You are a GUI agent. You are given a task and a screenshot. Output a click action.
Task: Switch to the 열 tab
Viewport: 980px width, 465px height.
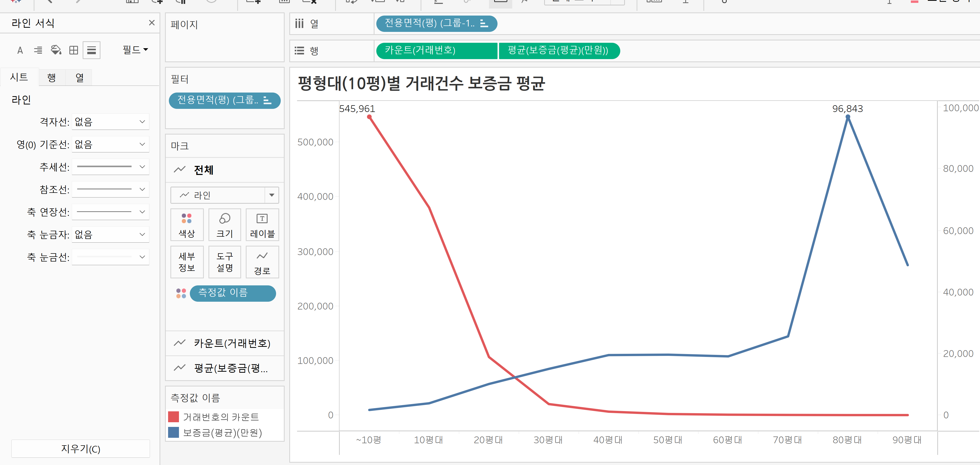pyautogui.click(x=79, y=78)
